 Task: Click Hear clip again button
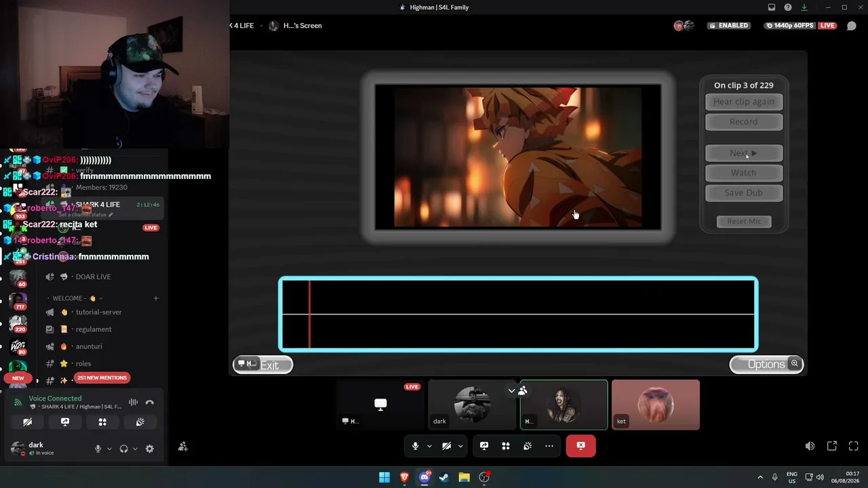coord(744,102)
